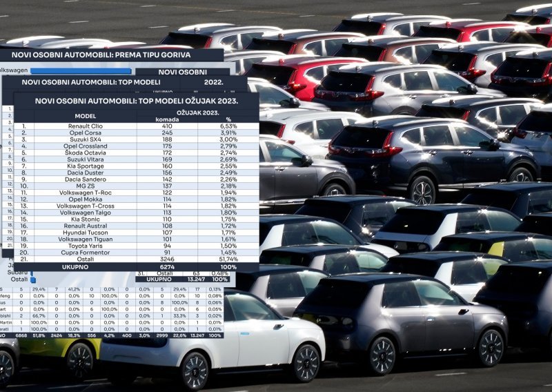Click the 'Hyundai Tucson' model cell
552x392 pixels.
click(x=85, y=233)
